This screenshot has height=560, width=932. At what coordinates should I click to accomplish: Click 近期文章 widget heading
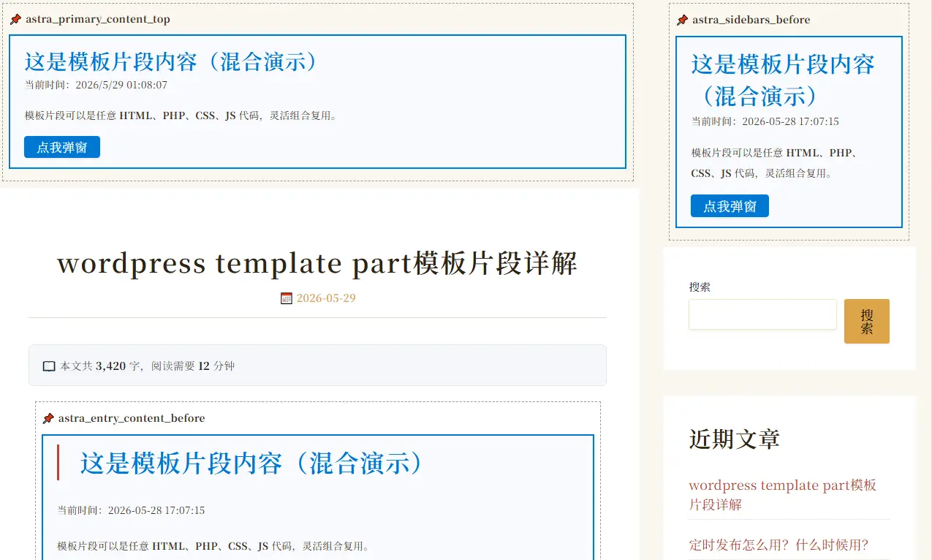click(x=734, y=439)
